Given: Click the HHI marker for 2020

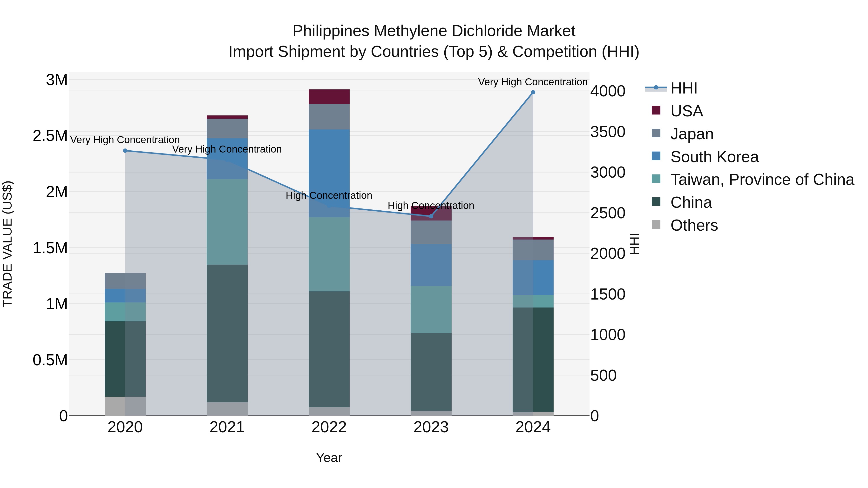Looking at the screenshot, I should [125, 151].
